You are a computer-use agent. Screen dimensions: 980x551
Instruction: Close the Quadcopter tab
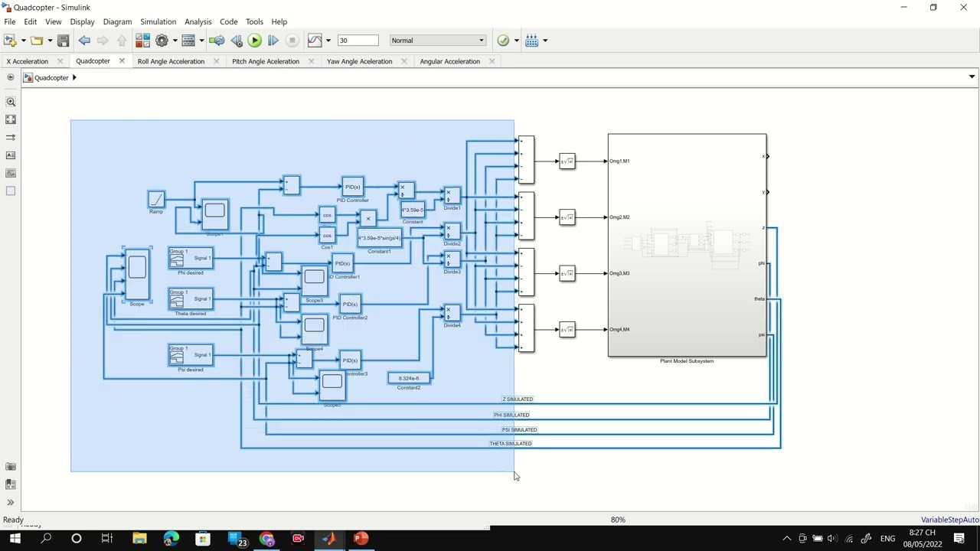[122, 61]
